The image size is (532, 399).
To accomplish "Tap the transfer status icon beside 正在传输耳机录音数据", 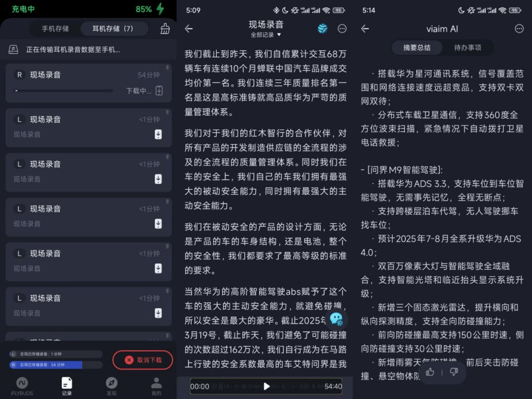I will [x=13, y=50].
